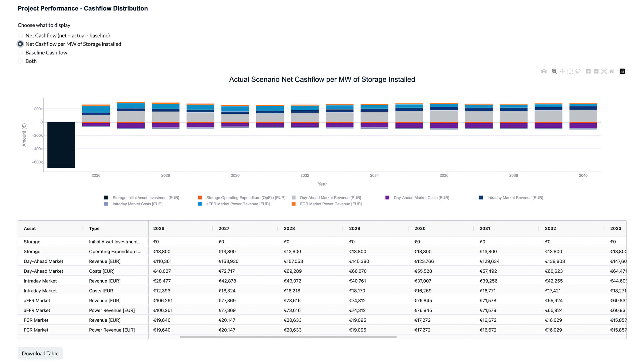The width and height of the screenshot is (644, 363).
Task: Click the 2028 column header
Action: [x=289, y=228]
